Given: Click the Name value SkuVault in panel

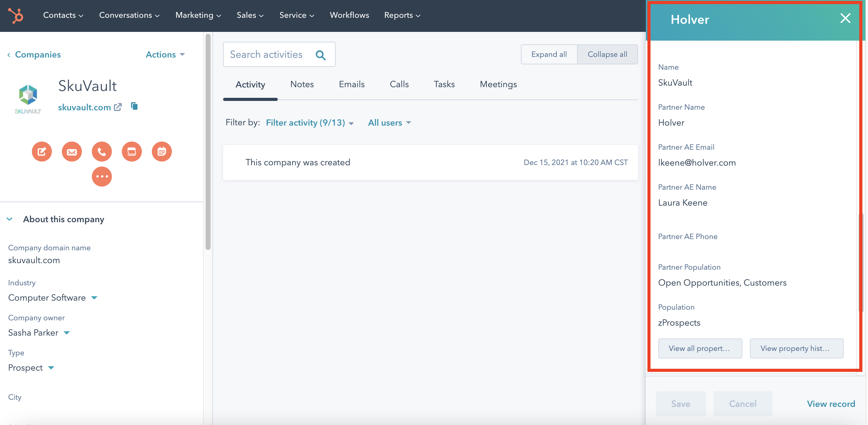Looking at the screenshot, I should coord(675,82).
